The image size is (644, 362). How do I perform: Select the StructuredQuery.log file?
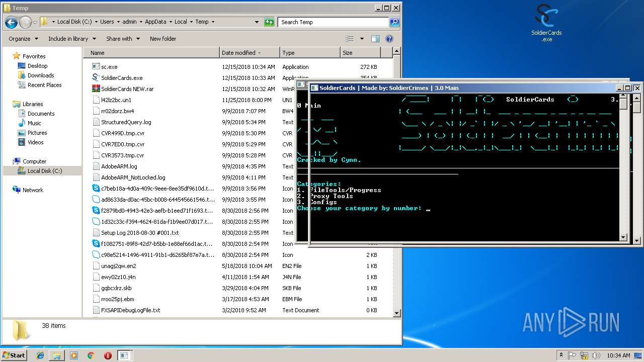(x=126, y=122)
